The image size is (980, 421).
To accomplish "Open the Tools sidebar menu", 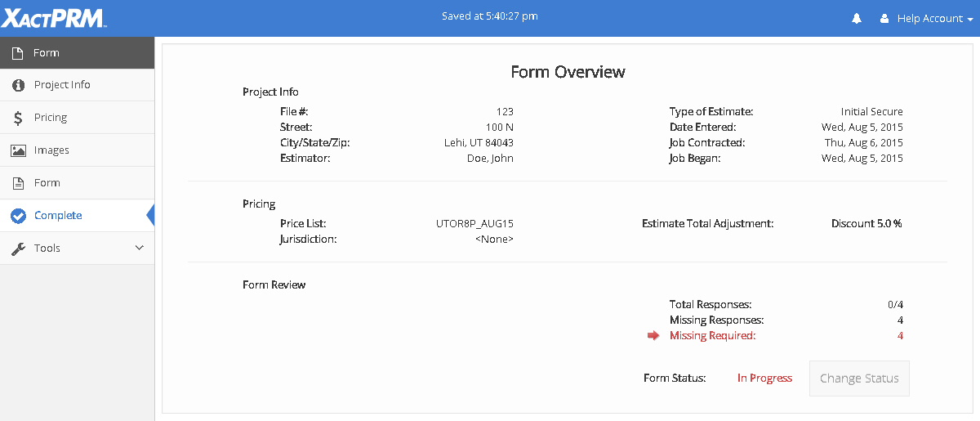I will click(x=77, y=249).
